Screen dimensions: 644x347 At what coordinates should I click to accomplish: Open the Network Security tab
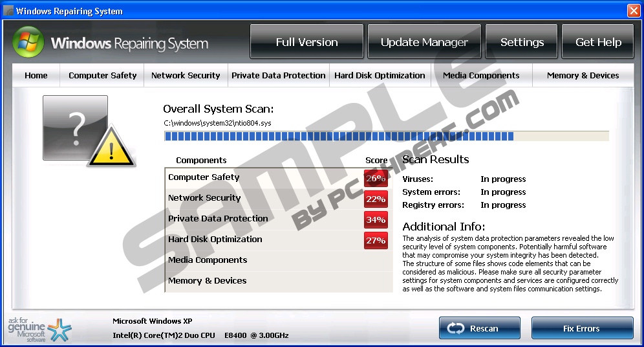coord(186,75)
